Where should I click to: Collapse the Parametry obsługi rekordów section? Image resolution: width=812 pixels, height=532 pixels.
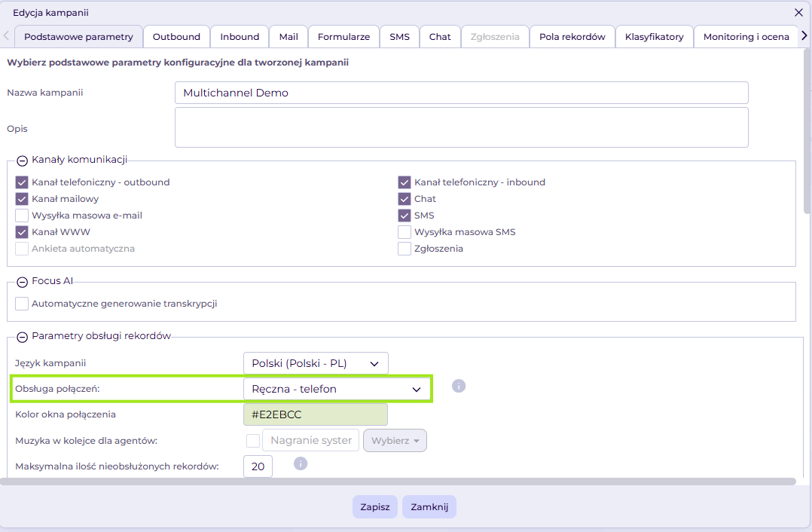(x=22, y=338)
